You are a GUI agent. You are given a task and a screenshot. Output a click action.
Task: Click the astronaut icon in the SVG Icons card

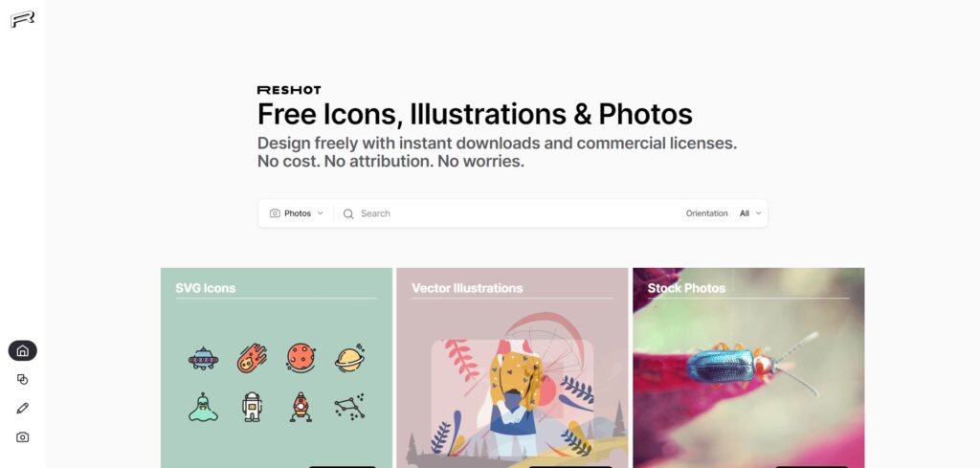point(252,407)
